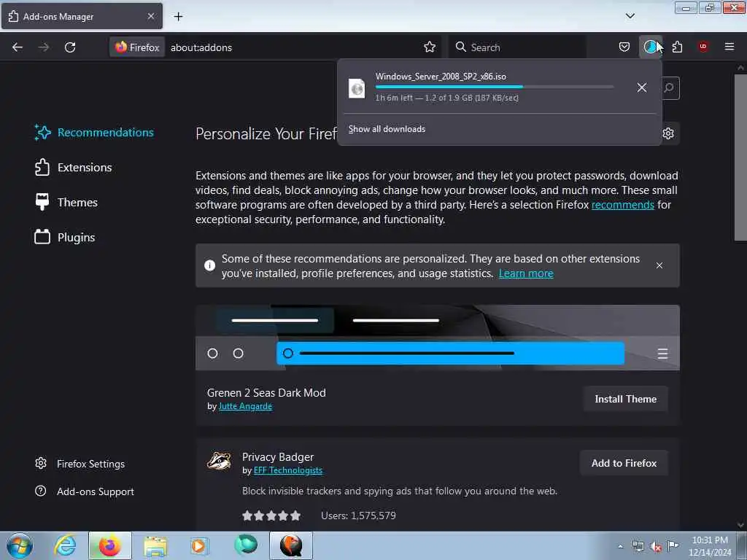Open the Windows Start button
747x560 pixels.
pos(20,545)
